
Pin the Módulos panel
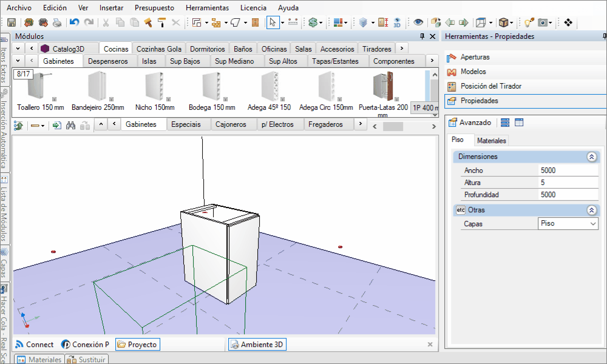pyautogui.click(x=422, y=36)
